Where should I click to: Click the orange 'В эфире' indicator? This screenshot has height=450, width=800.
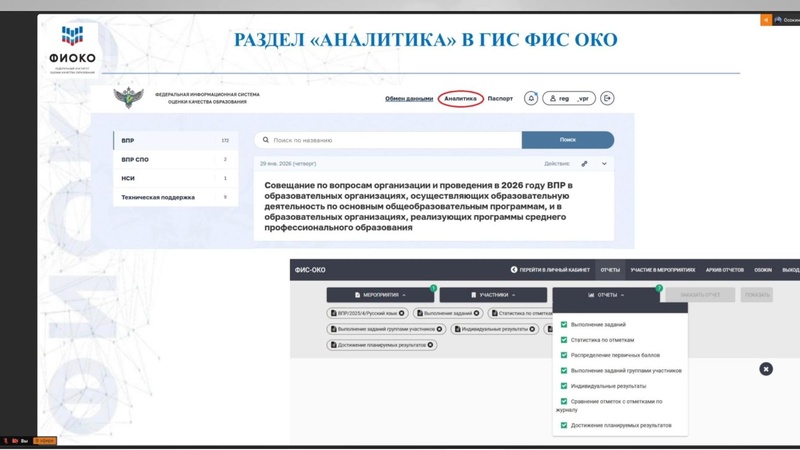[44, 440]
